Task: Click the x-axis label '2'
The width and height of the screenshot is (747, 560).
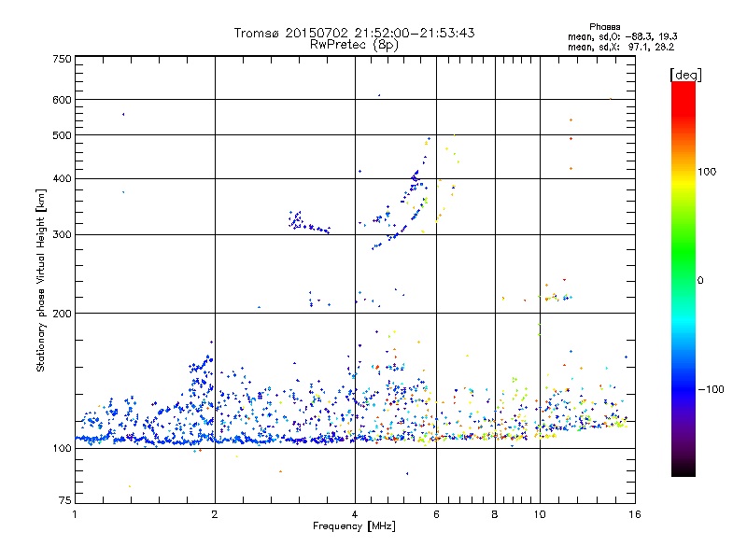Action: pyautogui.click(x=215, y=514)
